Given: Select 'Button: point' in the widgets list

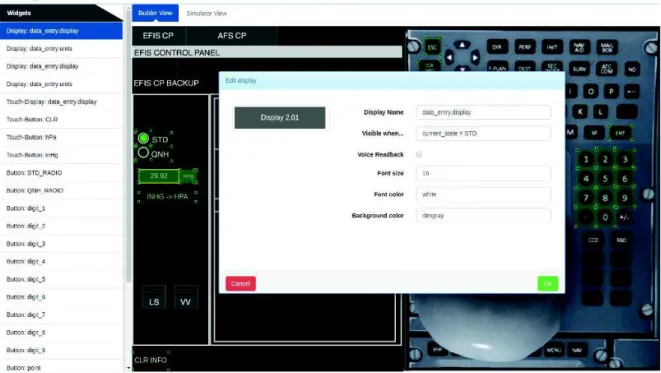Looking at the screenshot, I should tap(62, 368).
